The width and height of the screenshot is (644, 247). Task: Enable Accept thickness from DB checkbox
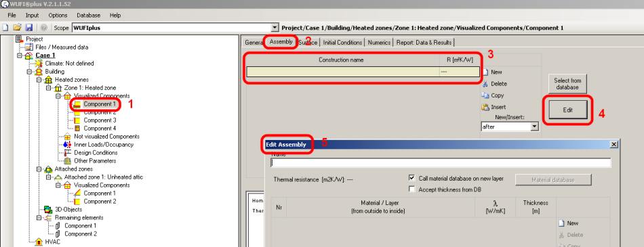click(412, 189)
